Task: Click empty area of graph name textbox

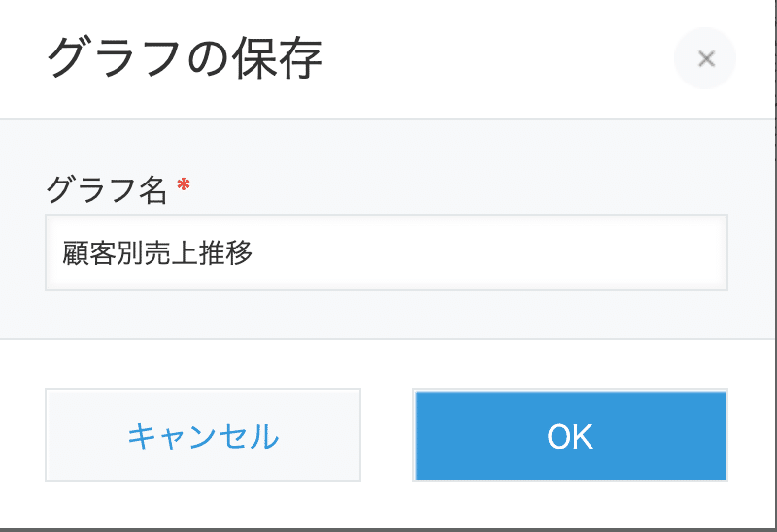Action: (490, 252)
